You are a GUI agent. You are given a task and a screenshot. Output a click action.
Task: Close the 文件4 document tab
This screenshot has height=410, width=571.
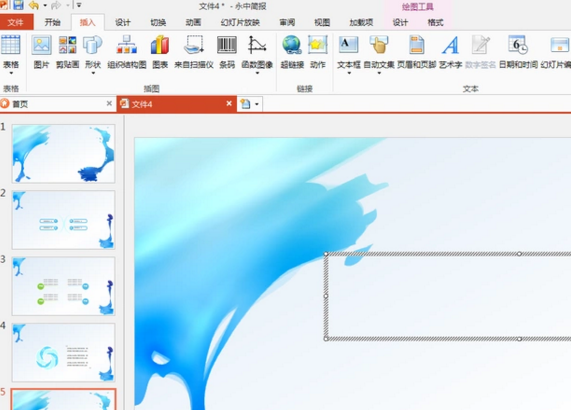click(229, 103)
